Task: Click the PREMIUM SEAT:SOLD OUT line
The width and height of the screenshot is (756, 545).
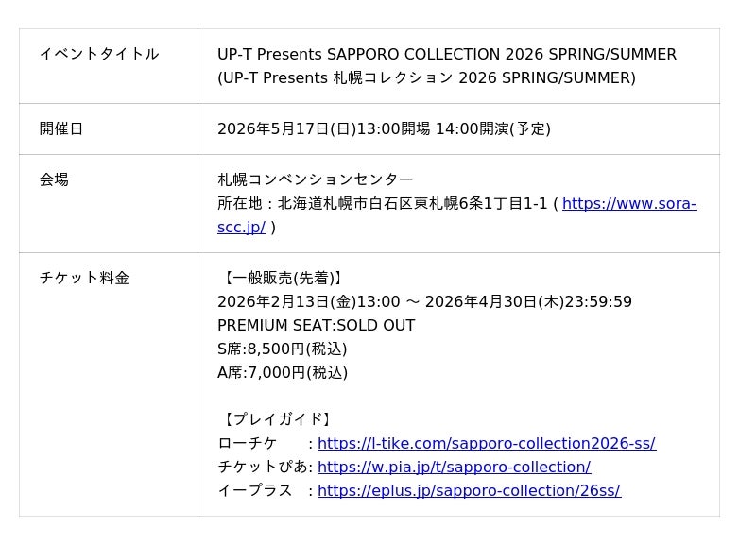Action: [316, 326]
